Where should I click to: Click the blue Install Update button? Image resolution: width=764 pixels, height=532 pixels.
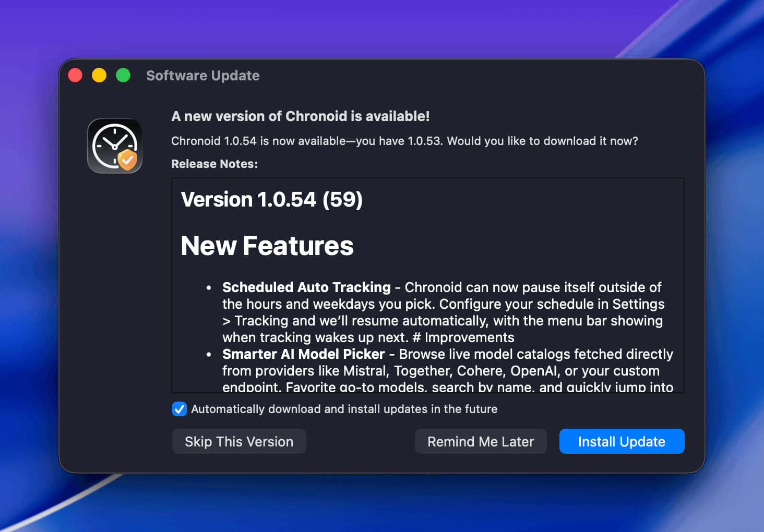coord(621,442)
